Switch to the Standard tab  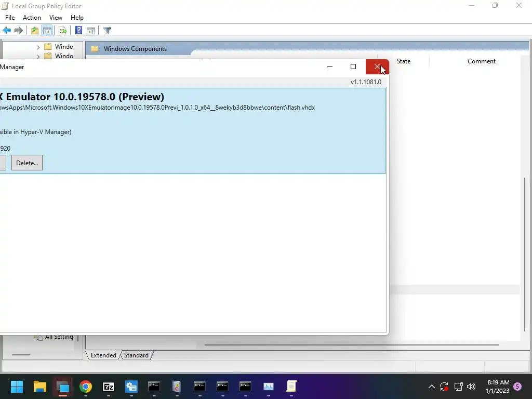click(x=137, y=355)
